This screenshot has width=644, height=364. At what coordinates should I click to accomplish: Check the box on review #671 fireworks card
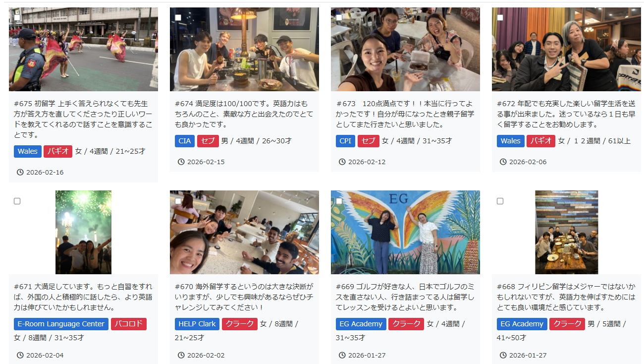tap(17, 201)
